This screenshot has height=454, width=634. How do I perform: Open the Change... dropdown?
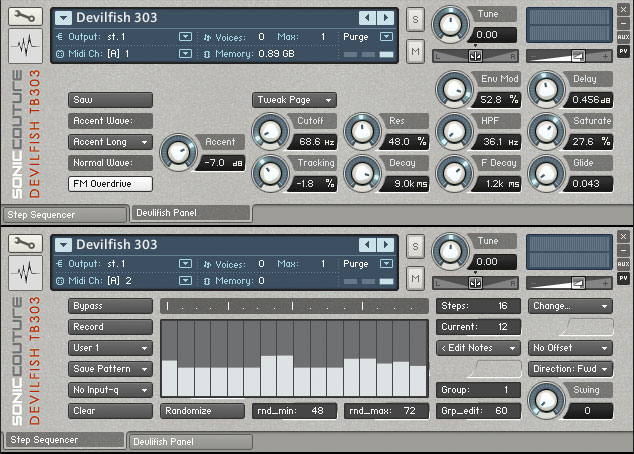click(570, 306)
